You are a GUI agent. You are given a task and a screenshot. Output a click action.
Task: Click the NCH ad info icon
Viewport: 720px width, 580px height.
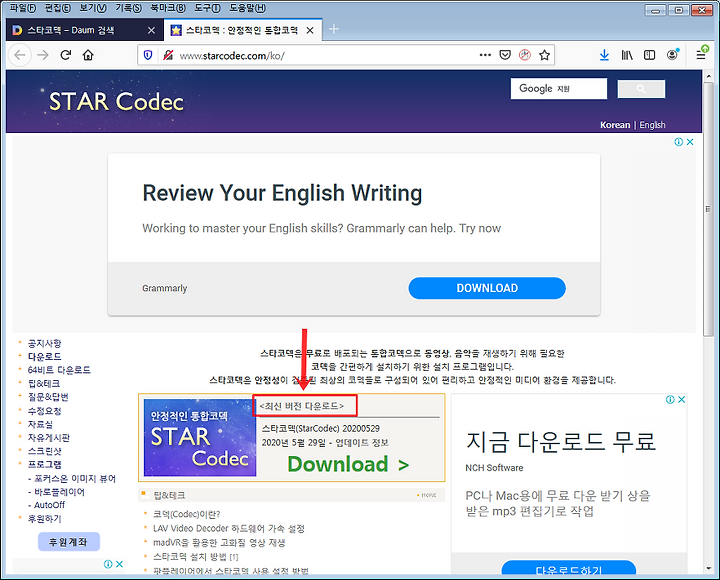pos(670,400)
